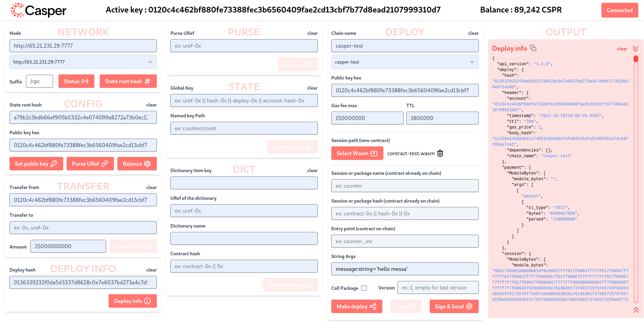644x329 pixels.
Task: Expand the casper-test chain dropdown
Action: [x=472, y=62]
